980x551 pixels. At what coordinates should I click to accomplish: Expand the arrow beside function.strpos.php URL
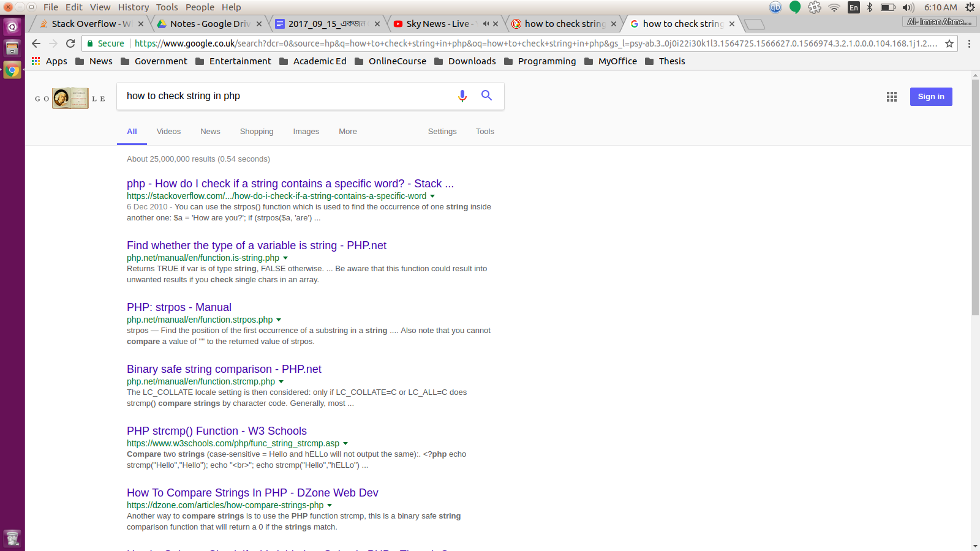click(x=279, y=320)
